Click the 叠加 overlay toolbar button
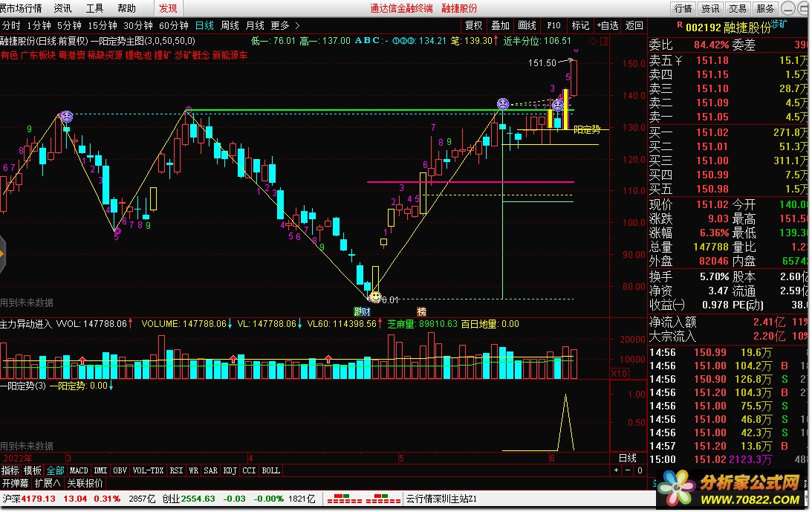The image size is (812, 512). coord(500,25)
